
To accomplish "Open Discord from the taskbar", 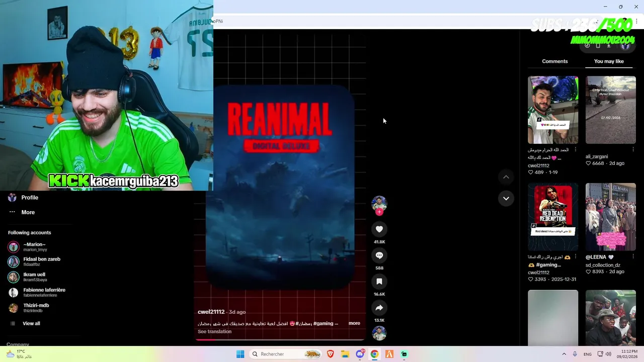I will [x=360, y=354].
